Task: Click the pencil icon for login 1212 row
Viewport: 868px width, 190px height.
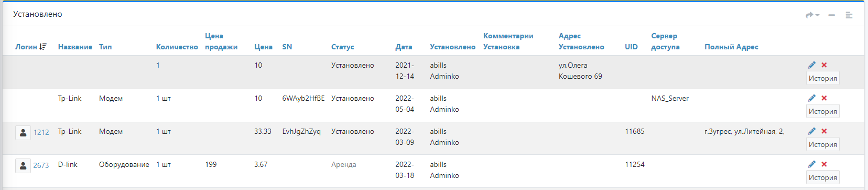Action: [x=812, y=131]
